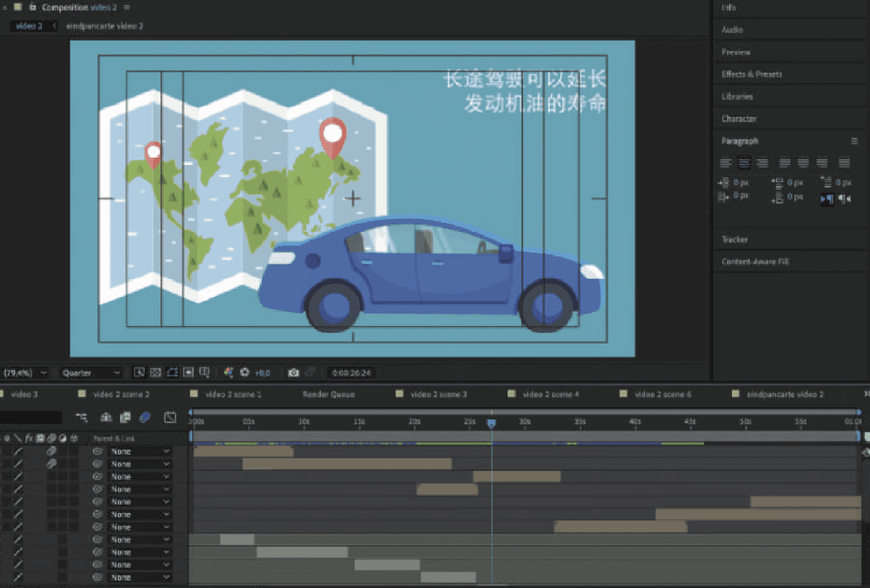
Task: Open grid and guide options
Action: (205, 372)
